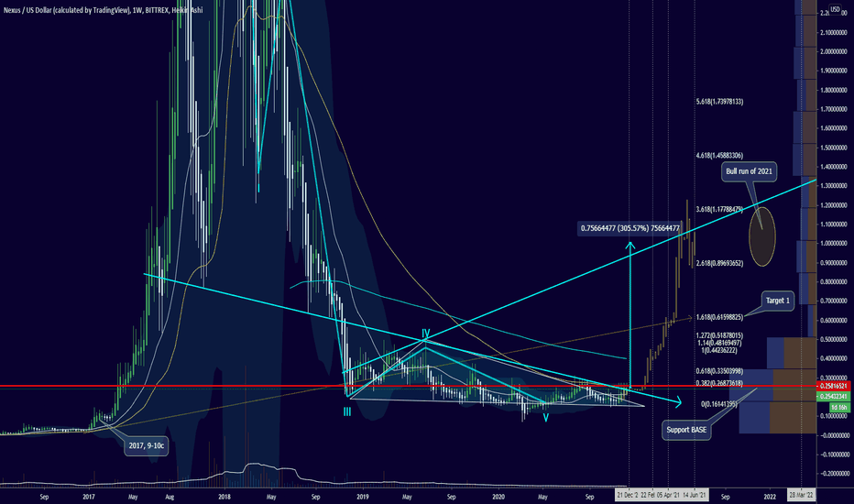Click the Fibonacci level 0(0.16141395)
Image resolution: width=854 pixels, height=504 pixels.
pos(719,404)
